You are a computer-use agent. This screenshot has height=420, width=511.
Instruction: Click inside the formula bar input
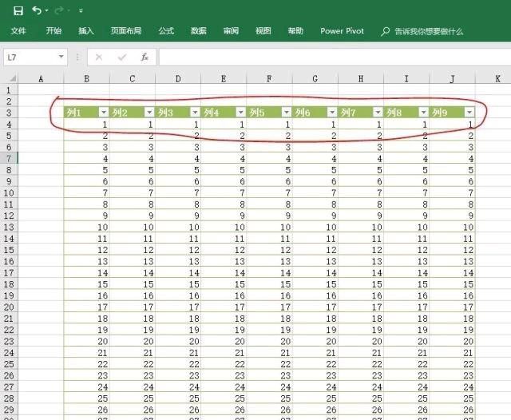(334, 57)
